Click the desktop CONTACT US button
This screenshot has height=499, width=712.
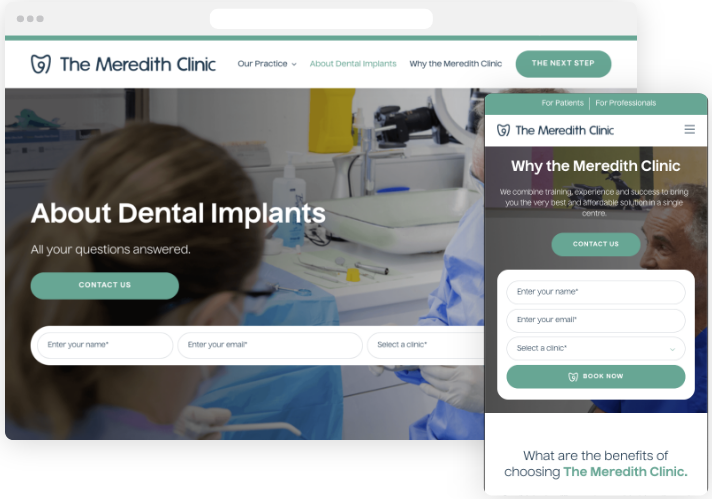coord(105,285)
